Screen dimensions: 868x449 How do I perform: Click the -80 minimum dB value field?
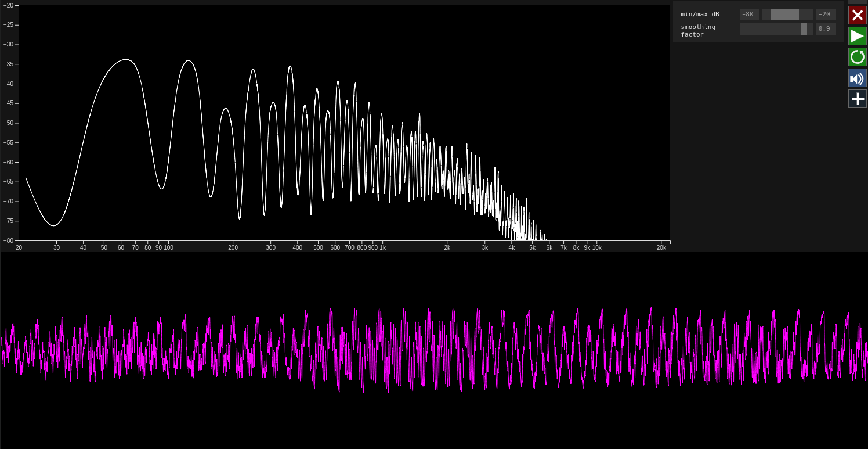tap(749, 15)
